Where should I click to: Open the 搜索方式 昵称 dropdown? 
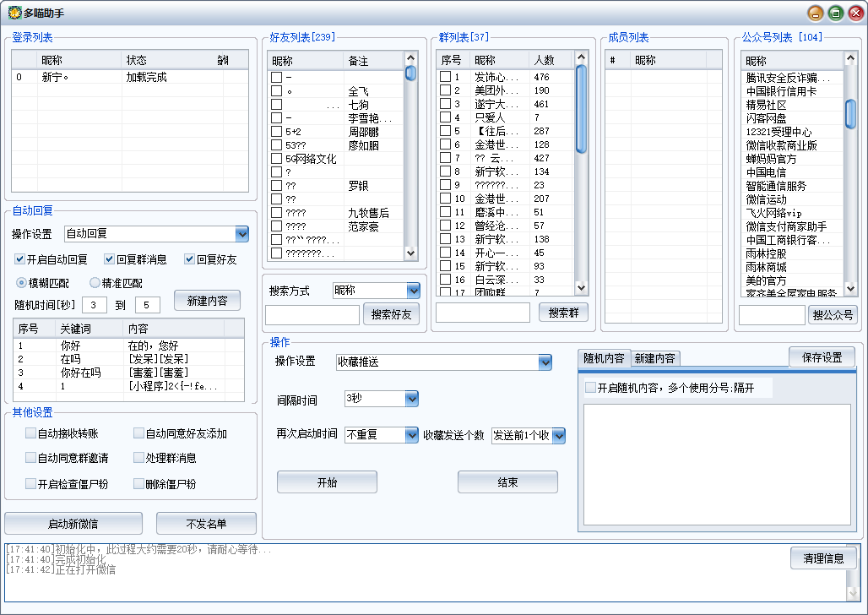click(x=413, y=291)
